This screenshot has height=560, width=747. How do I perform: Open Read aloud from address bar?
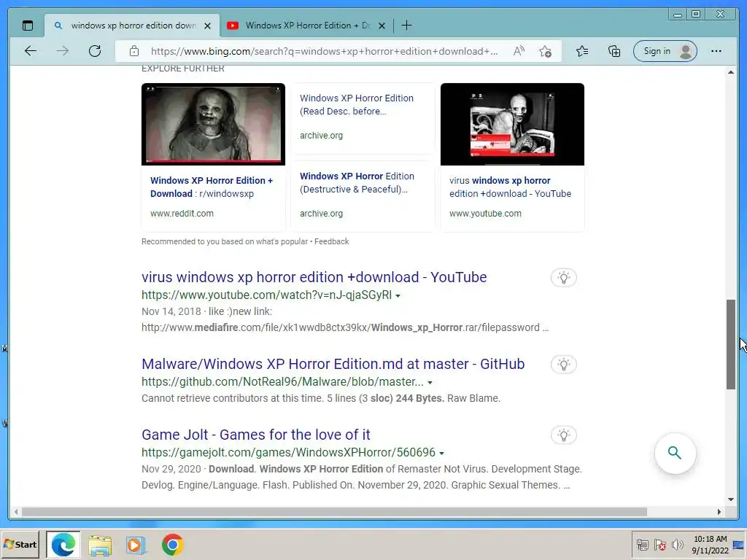519,51
